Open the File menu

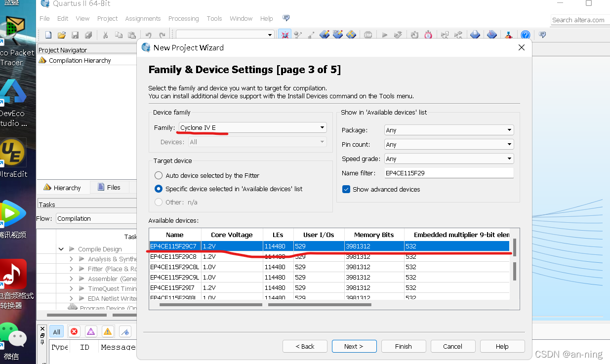pos(44,18)
